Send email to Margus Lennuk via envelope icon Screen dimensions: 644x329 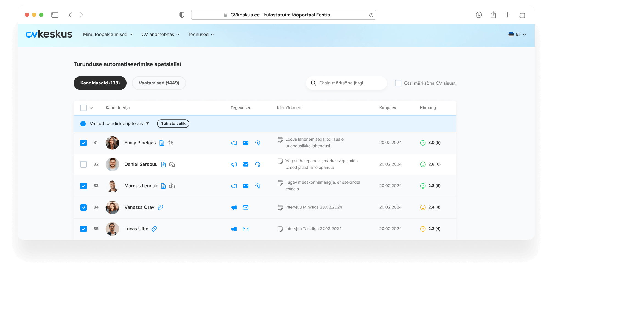pos(246,186)
